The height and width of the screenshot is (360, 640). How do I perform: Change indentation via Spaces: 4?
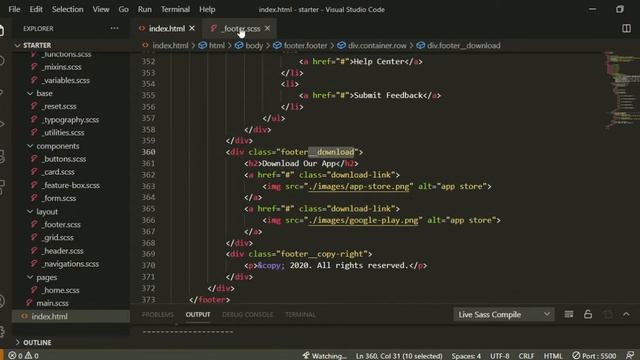[466, 356]
